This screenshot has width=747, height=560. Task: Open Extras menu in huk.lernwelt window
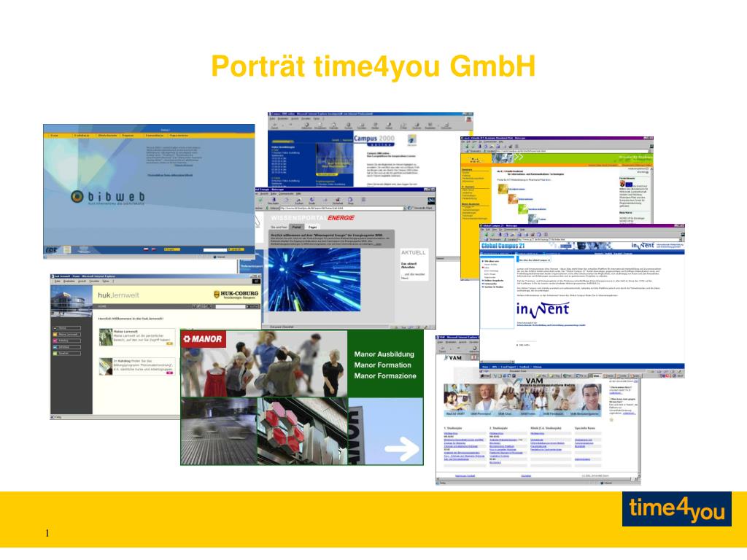(x=107, y=281)
